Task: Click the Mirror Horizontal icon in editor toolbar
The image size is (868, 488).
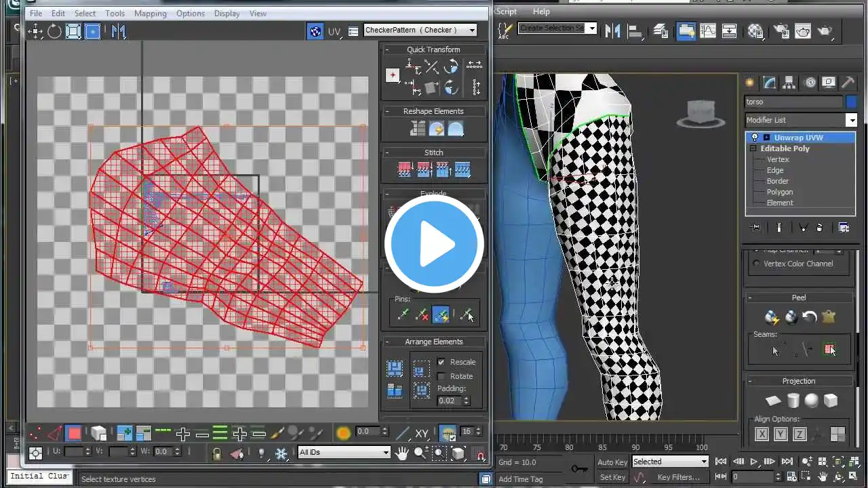Action: (x=119, y=31)
